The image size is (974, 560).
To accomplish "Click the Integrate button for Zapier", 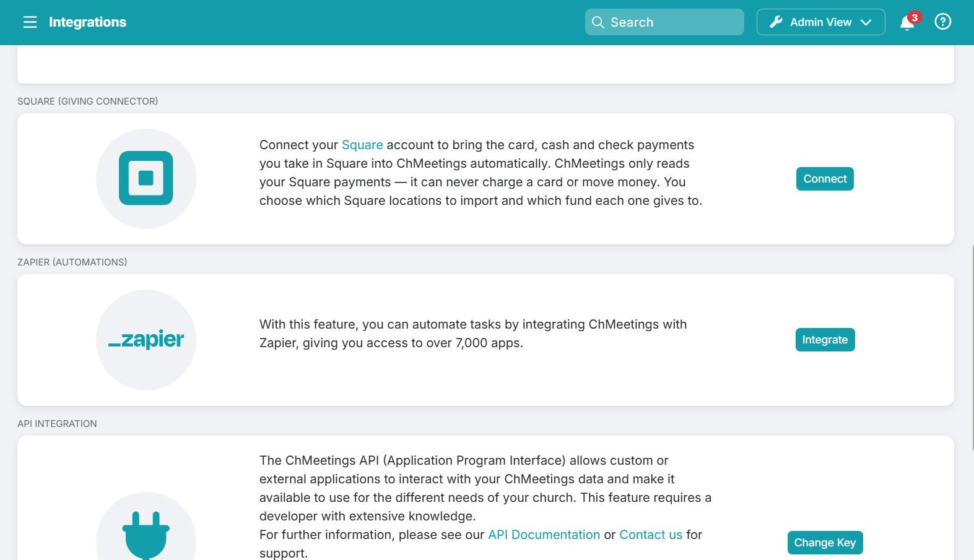I will click(825, 340).
